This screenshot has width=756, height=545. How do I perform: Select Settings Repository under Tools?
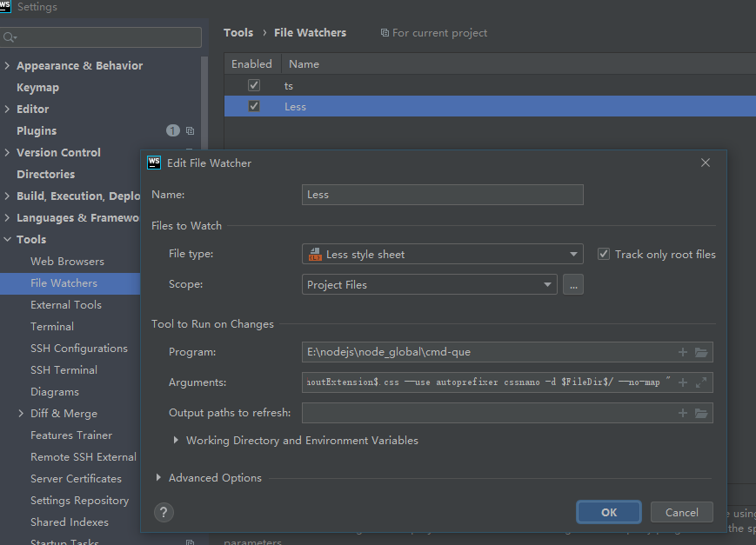point(79,500)
